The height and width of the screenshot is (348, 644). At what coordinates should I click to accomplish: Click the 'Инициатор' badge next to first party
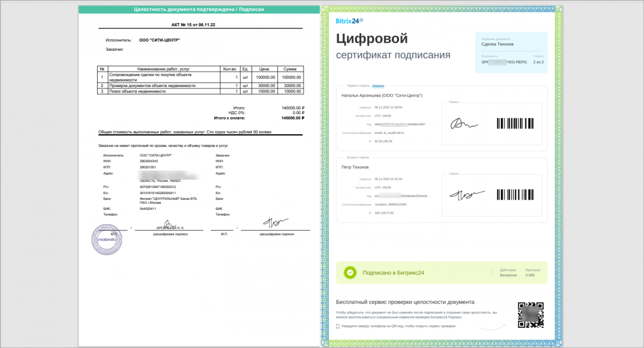378,86
